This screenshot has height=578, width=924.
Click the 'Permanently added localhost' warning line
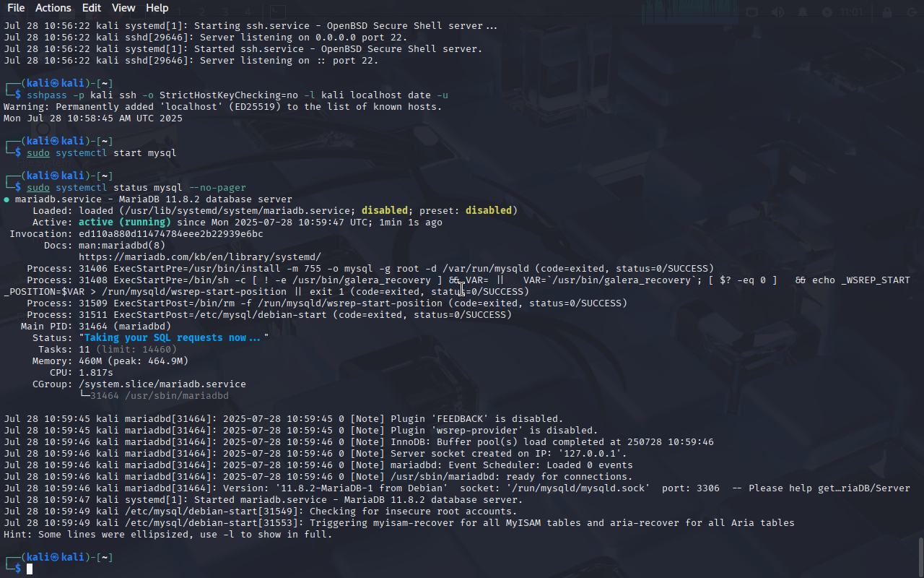(223, 107)
